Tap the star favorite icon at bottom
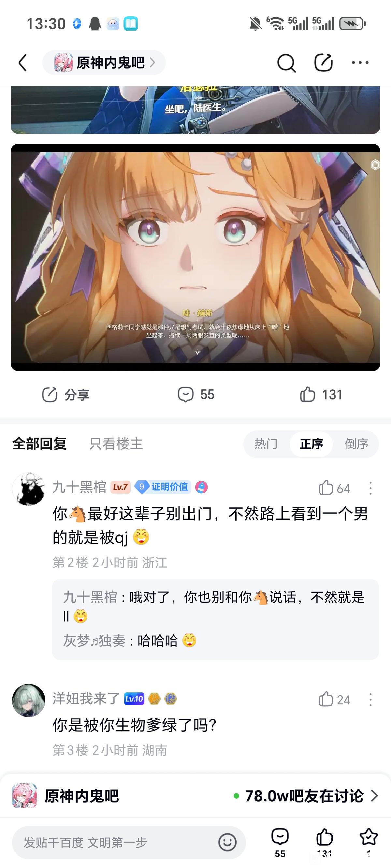 point(369,837)
